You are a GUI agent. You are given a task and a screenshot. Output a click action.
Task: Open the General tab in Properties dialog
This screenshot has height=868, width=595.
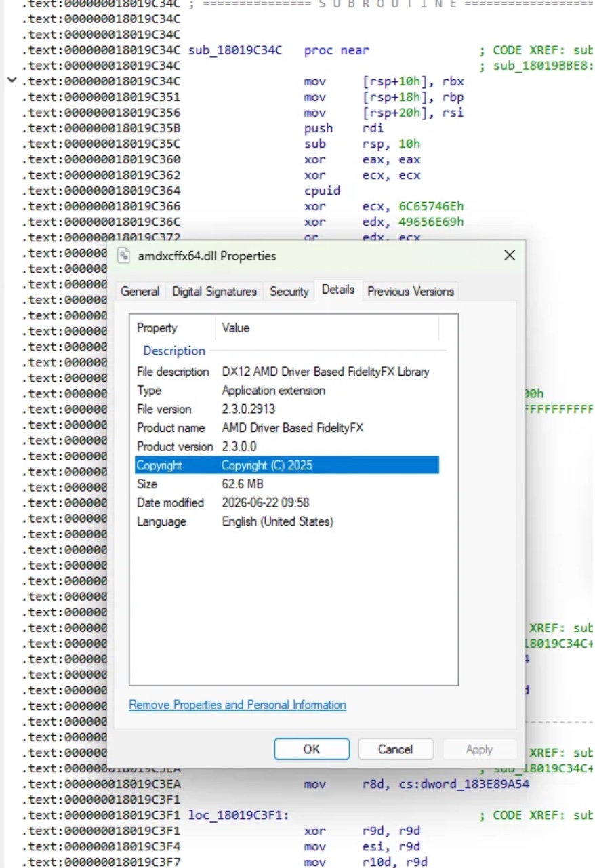[x=140, y=291]
